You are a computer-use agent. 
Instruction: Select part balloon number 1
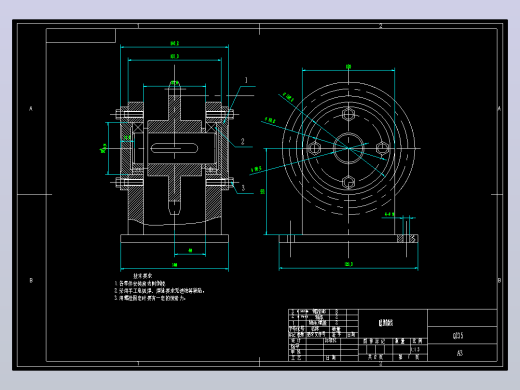pyautogui.click(x=246, y=80)
